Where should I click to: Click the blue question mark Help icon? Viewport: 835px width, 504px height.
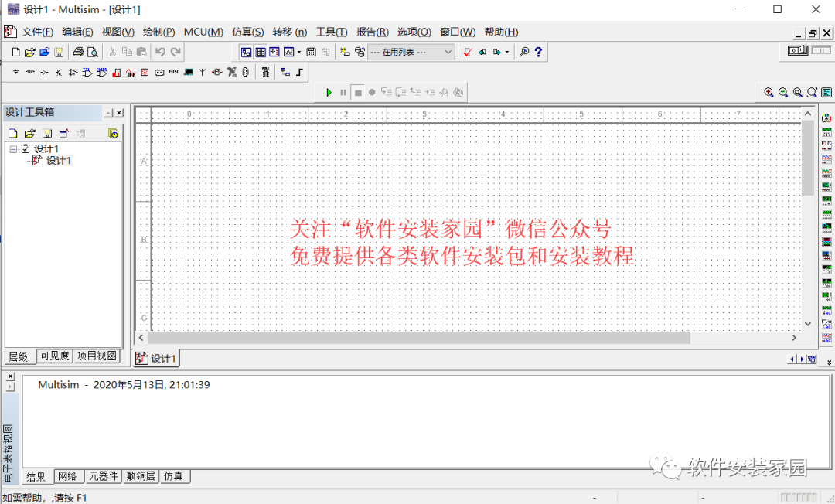click(x=538, y=52)
